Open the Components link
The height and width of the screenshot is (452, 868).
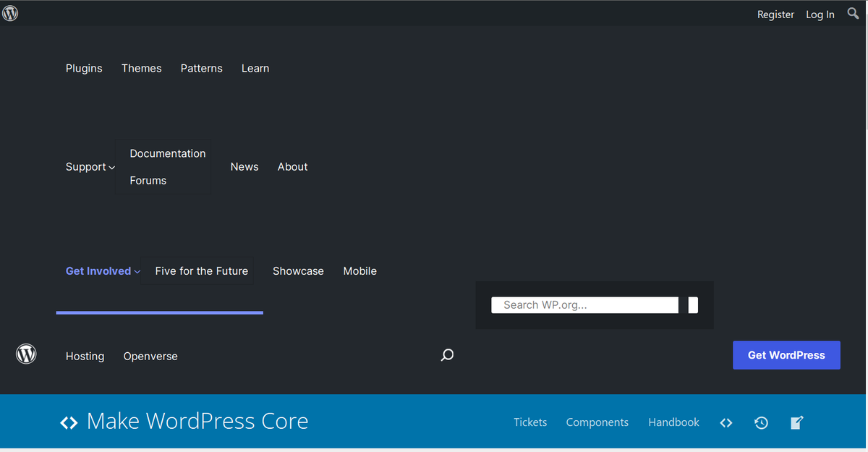pos(597,422)
